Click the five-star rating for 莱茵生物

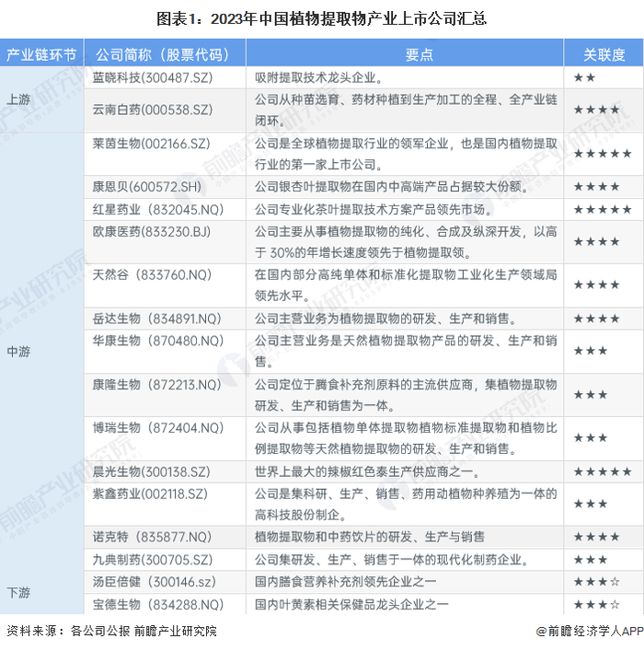[603, 154]
